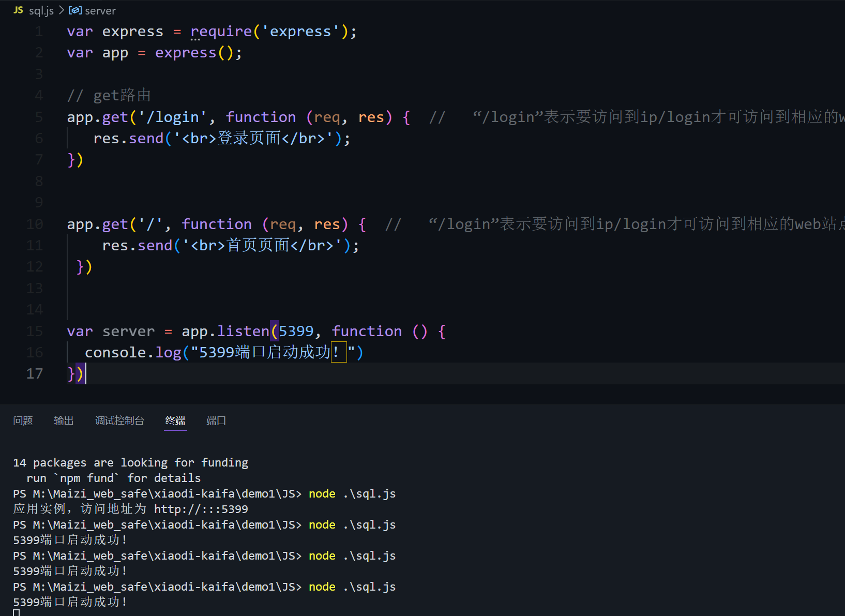This screenshot has width=845, height=616.
Task: Open the sql.js breadcrumb item
Action: pyautogui.click(x=41, y=10)
